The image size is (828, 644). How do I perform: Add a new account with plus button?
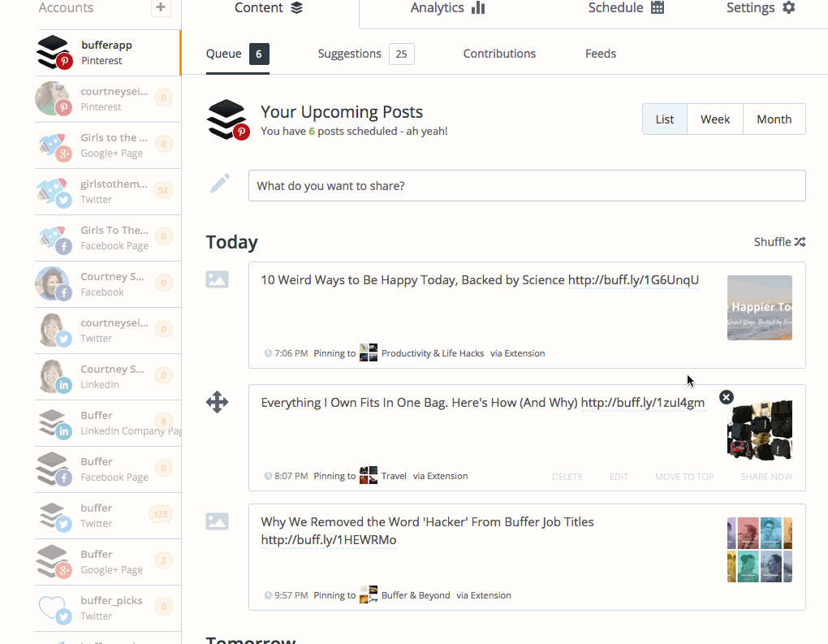coord(161,8)
